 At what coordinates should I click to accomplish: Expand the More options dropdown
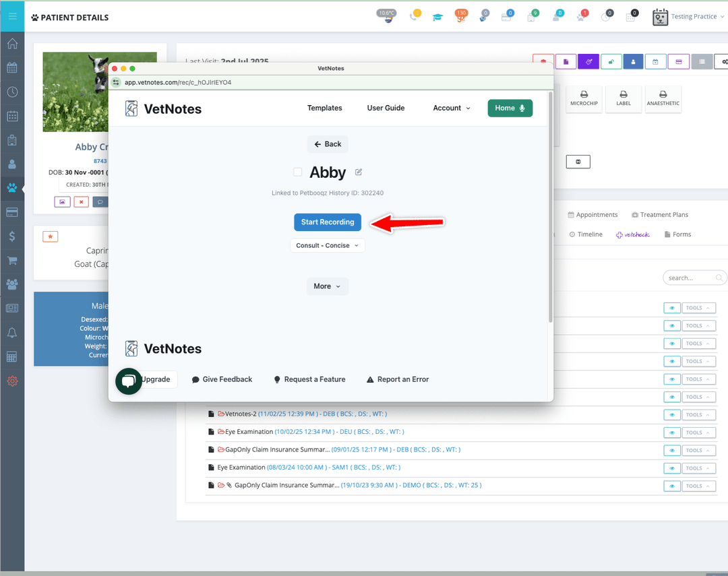pyautogui.click(x=327, y=286)
